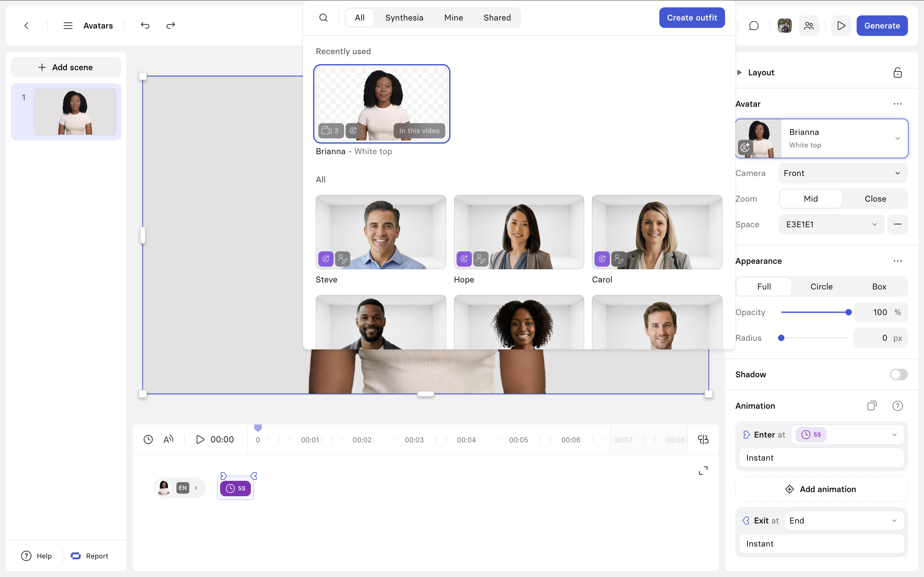The height and width of the screenshot is (577, 924).
Task: Toggle the Shadow switch
Action: click(x=898, y=374)
